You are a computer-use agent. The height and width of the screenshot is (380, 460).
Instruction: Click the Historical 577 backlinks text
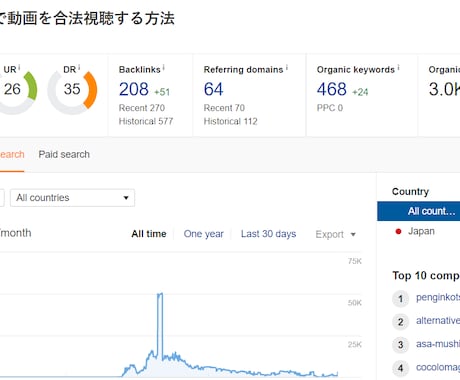[146, 121]
